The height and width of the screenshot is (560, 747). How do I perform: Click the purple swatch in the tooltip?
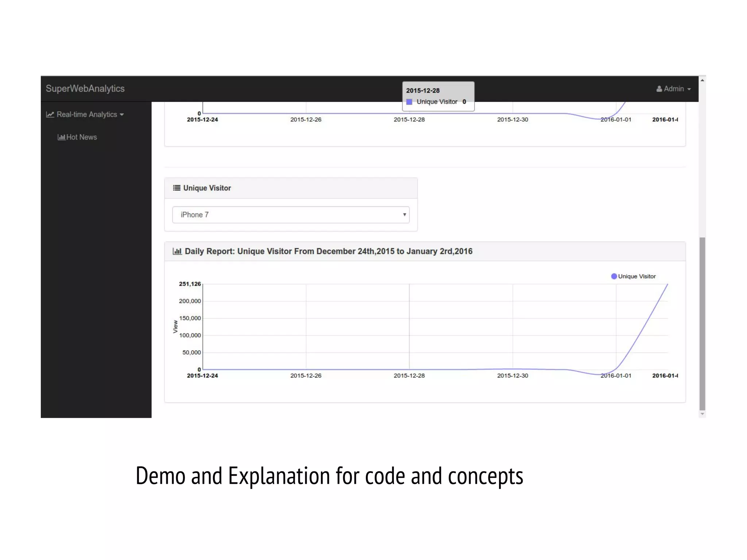[x=409, y=102]
